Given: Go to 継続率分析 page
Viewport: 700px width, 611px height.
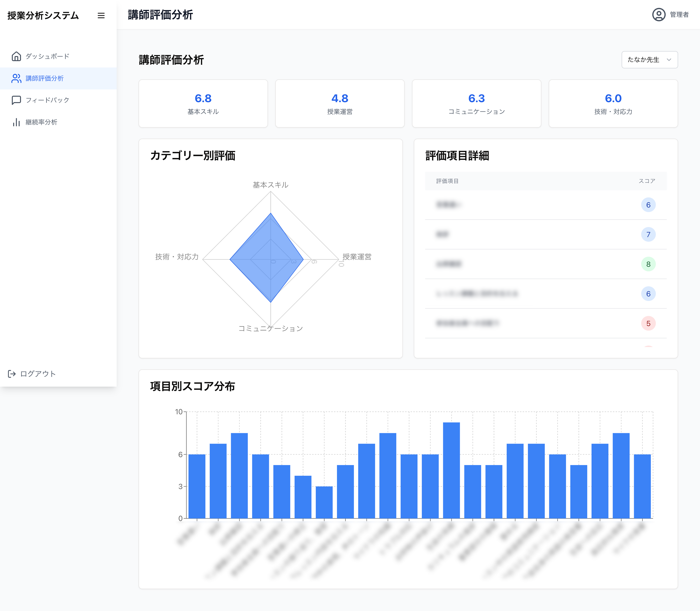Looking at the screenshot, I should point(41,122).
